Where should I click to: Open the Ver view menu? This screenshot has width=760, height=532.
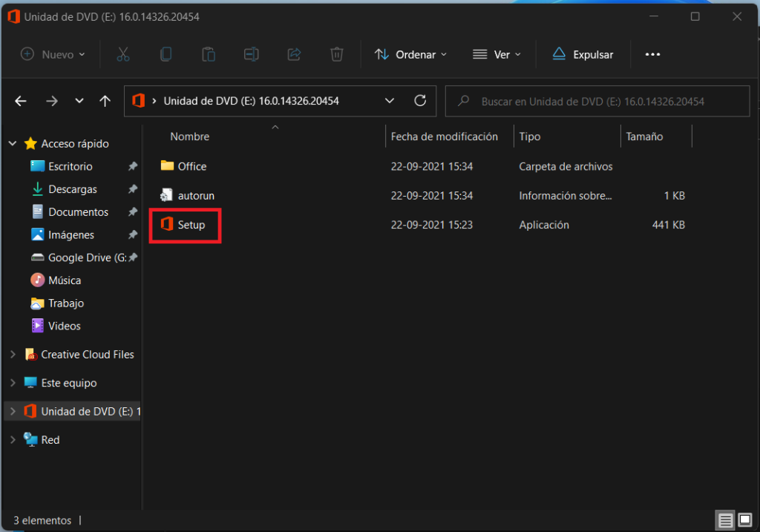tap(497, 54)
